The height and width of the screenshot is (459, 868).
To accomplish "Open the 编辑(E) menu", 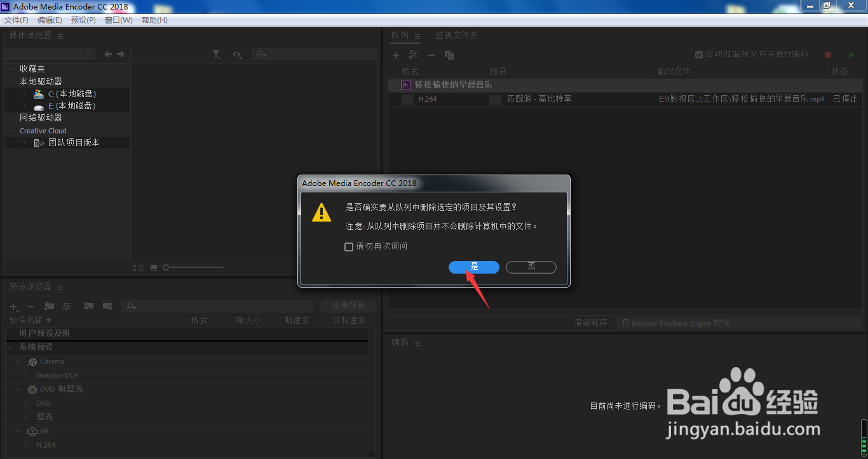I will [x=50, y=20].
